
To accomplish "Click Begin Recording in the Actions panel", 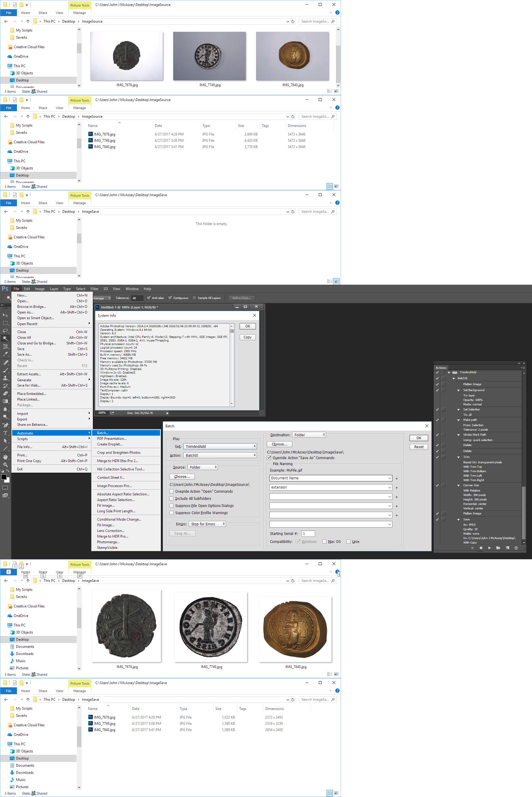I will point(481,547).
